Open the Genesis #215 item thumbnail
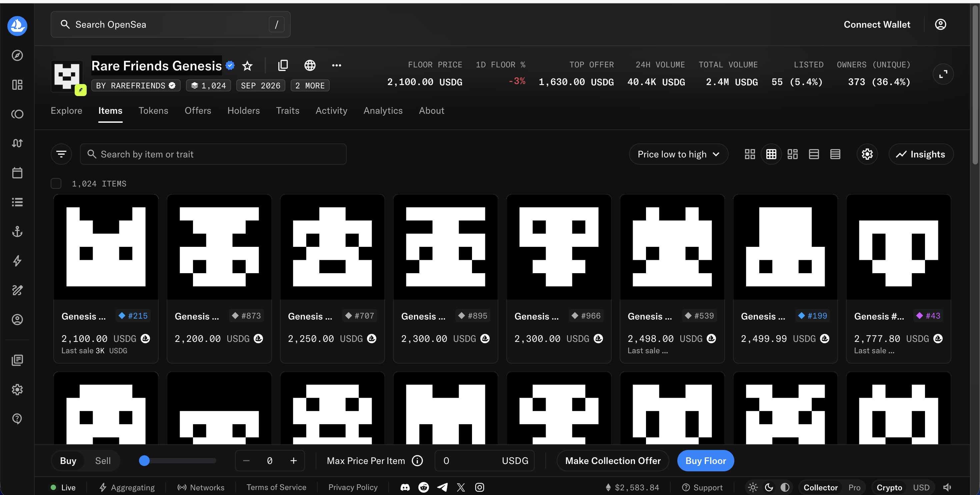980x495 pixels. (106, 247)
